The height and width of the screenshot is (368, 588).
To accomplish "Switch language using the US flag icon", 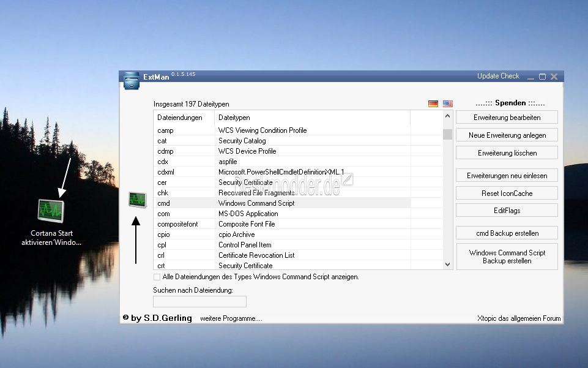I will 447,103.
